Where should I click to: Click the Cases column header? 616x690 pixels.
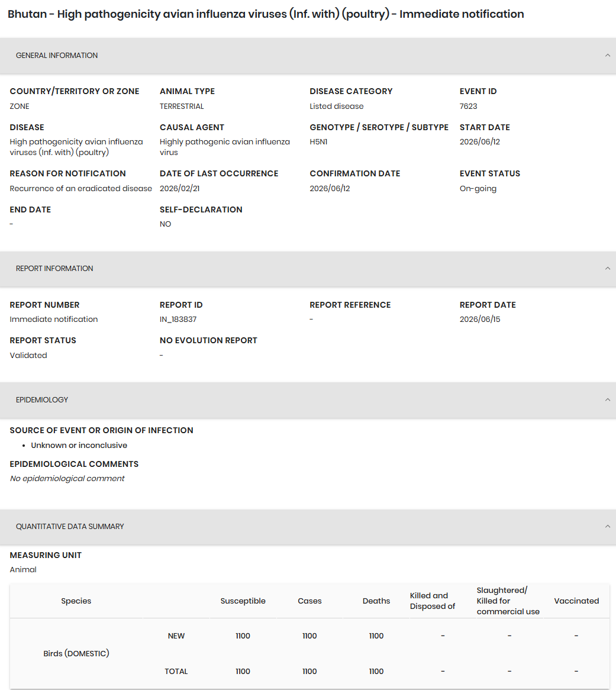click(x=309, y=601)
